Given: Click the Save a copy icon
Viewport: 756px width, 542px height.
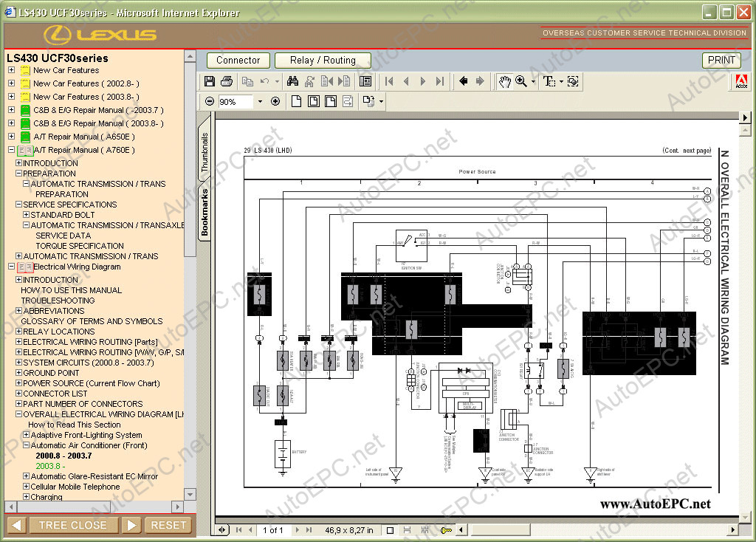Looking at the screenshot, I should click(209, 81).
